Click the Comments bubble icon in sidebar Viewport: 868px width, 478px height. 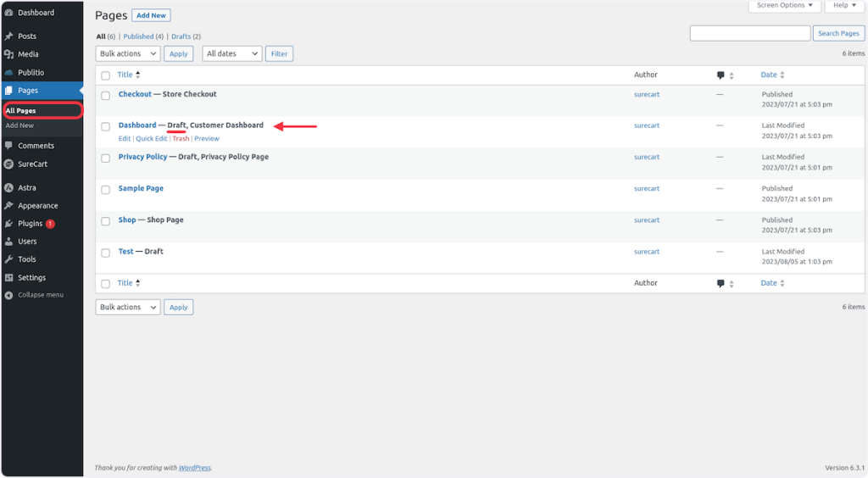[8, 146]
